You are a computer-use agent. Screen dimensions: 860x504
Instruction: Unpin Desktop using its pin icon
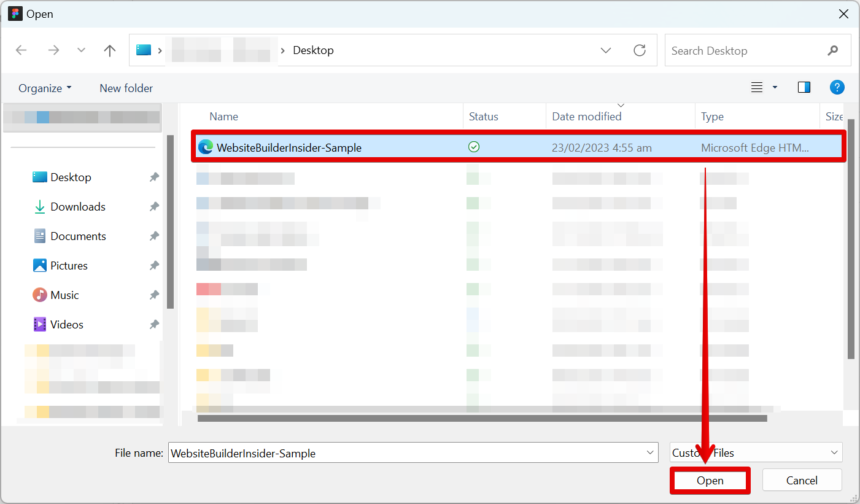154,177
